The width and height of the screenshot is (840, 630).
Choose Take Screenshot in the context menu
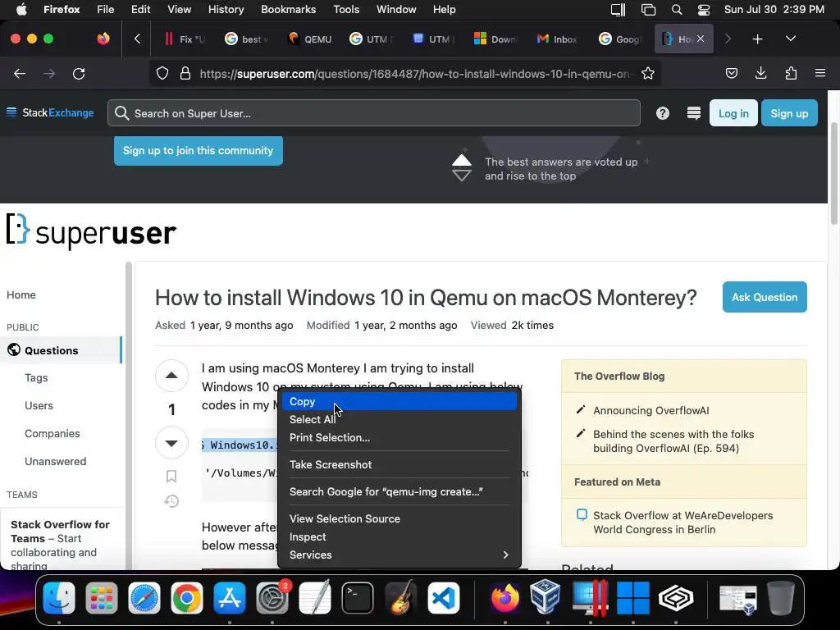coord(399,464)
